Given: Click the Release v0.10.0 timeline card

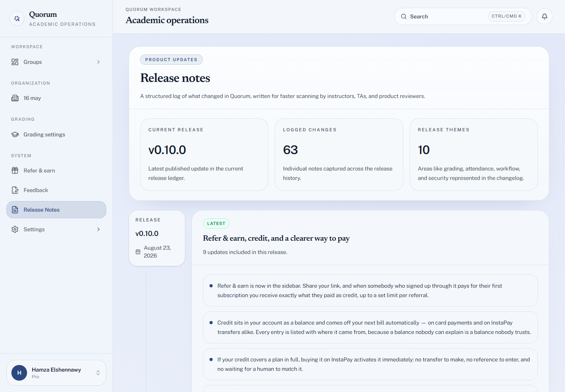Looking at the screenshot, I should pos(157,238).
